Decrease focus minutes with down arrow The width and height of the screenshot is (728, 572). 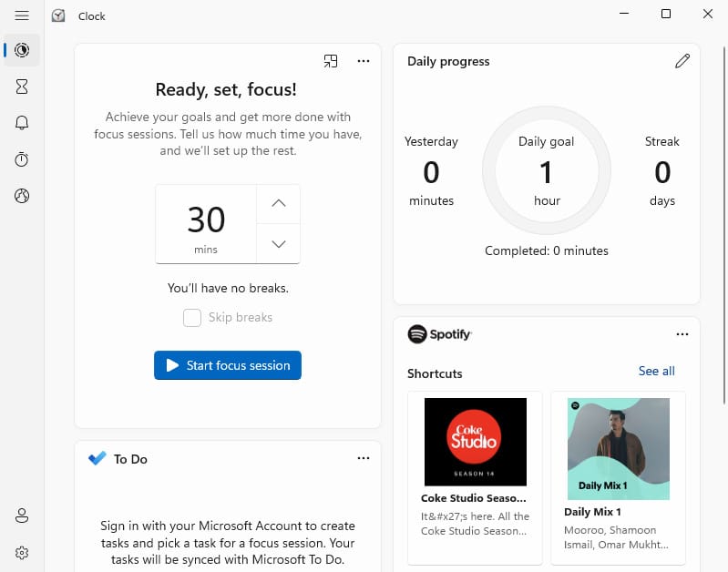(x=279, y=243)
